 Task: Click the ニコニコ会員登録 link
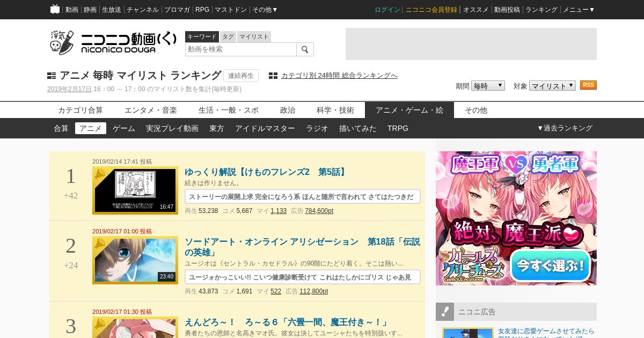pos(431,10)
